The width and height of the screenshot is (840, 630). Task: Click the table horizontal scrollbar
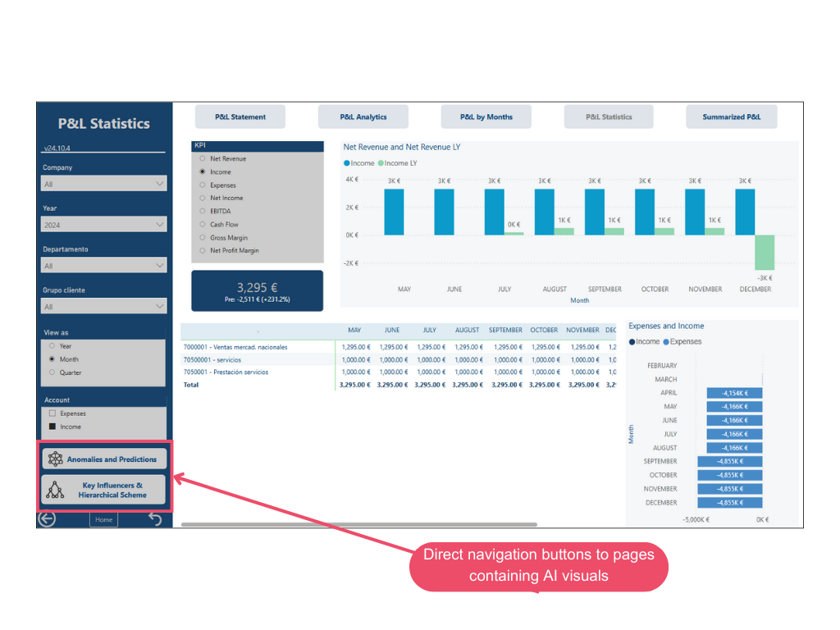pyautogui.click(x=359, y=524)
